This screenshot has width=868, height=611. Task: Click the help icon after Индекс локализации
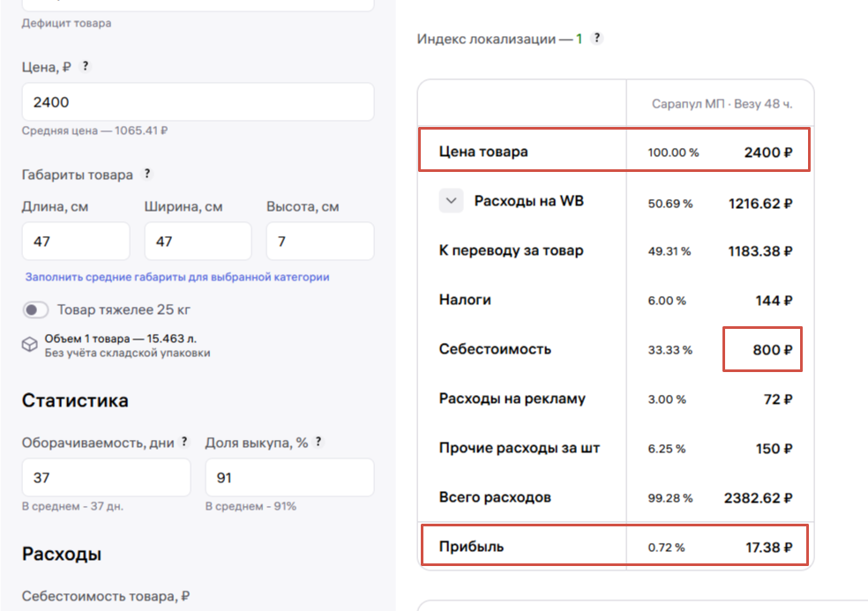click(597, 38)
